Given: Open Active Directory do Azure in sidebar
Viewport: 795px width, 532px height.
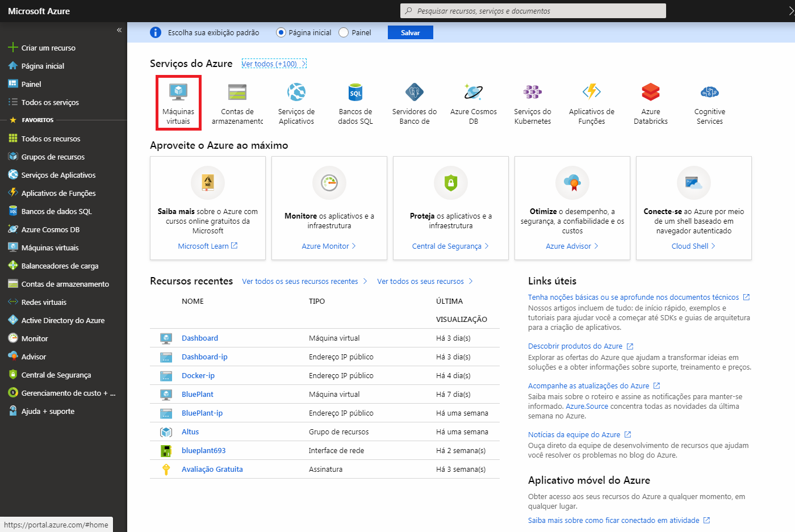Looking at the screenshot, I should tap(64, 320).
